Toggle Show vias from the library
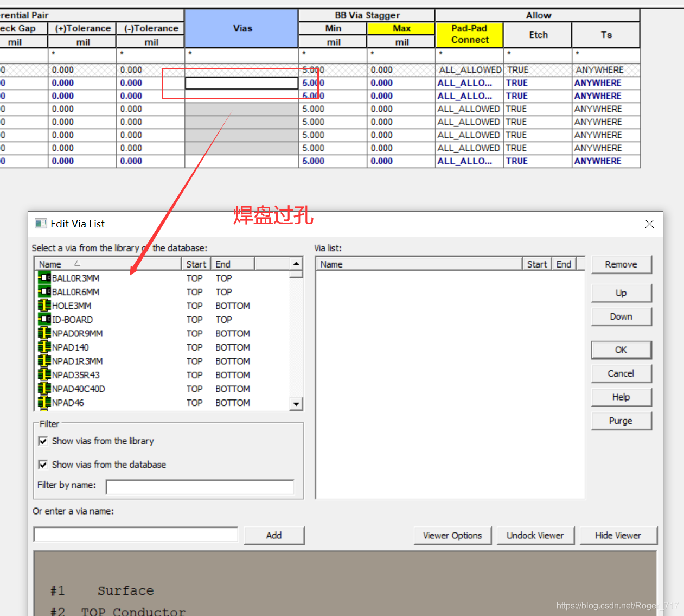Screen dimensions: 684x616 click(x=43, y=441)
